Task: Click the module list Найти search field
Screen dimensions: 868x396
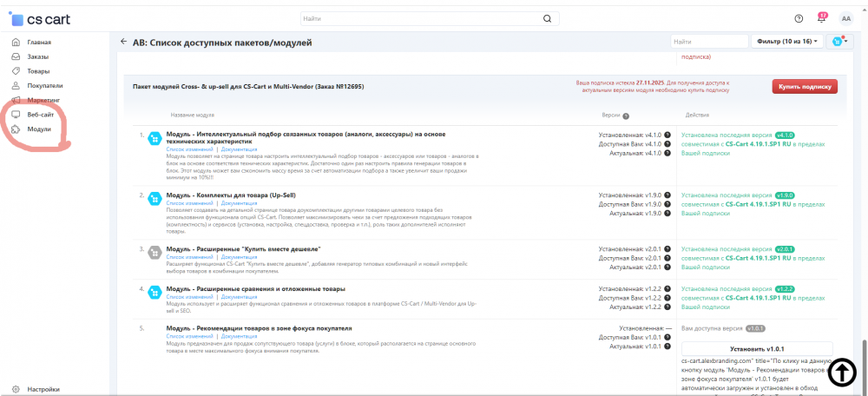Action: [708, 42]
